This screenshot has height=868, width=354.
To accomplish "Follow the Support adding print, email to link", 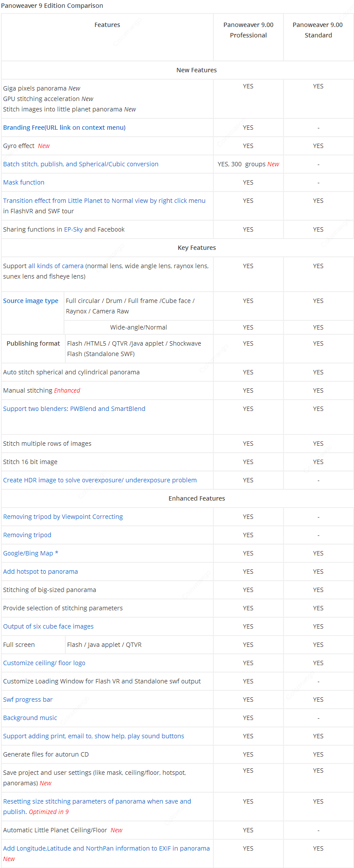I will [94, 736].
